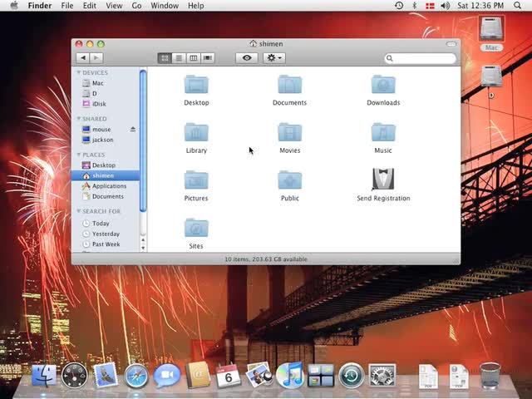Select drive D in the sidebar
532x399 pixels.
tap(106, 93)
